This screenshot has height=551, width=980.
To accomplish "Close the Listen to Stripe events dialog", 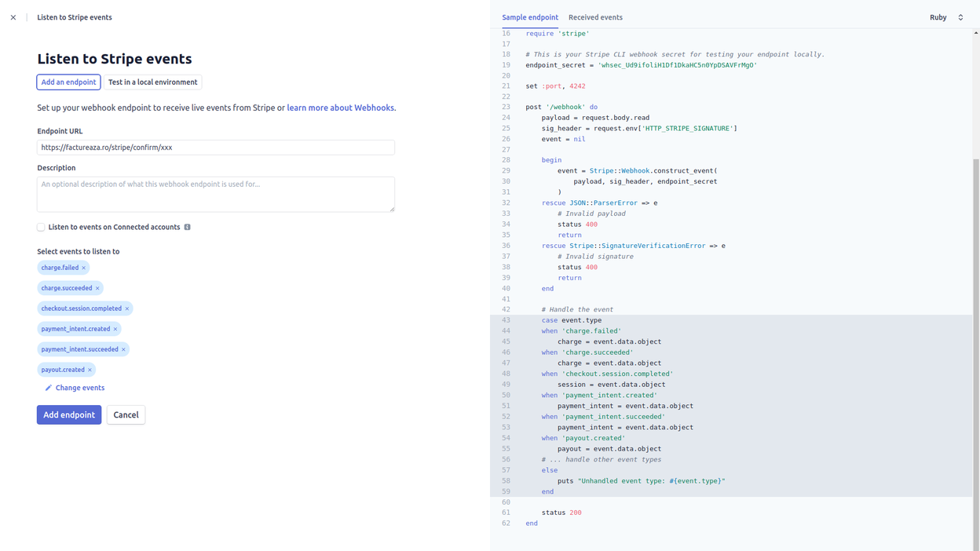I will point(13,17).
